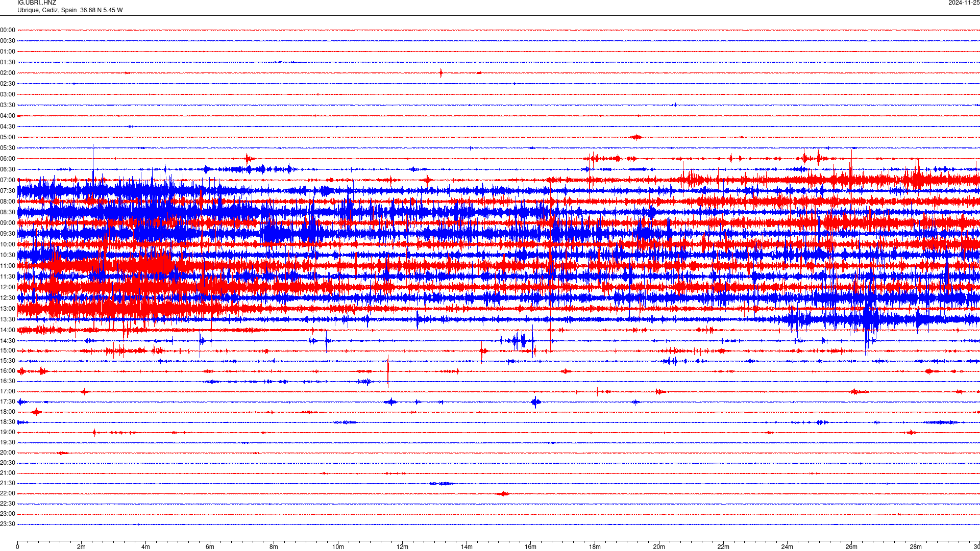Select the 00:30 row time label
The width and height of the screenshot is (980, 551).
[8, 41]
